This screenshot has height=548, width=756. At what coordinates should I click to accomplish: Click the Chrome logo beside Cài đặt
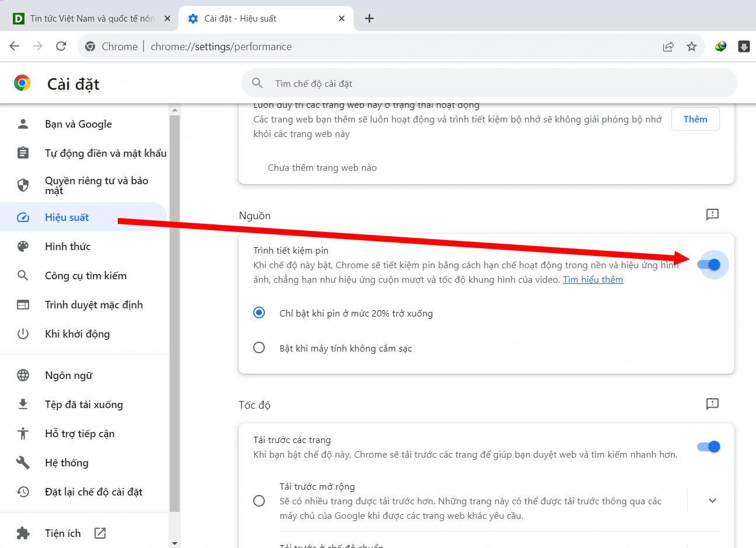click(22, 83)
